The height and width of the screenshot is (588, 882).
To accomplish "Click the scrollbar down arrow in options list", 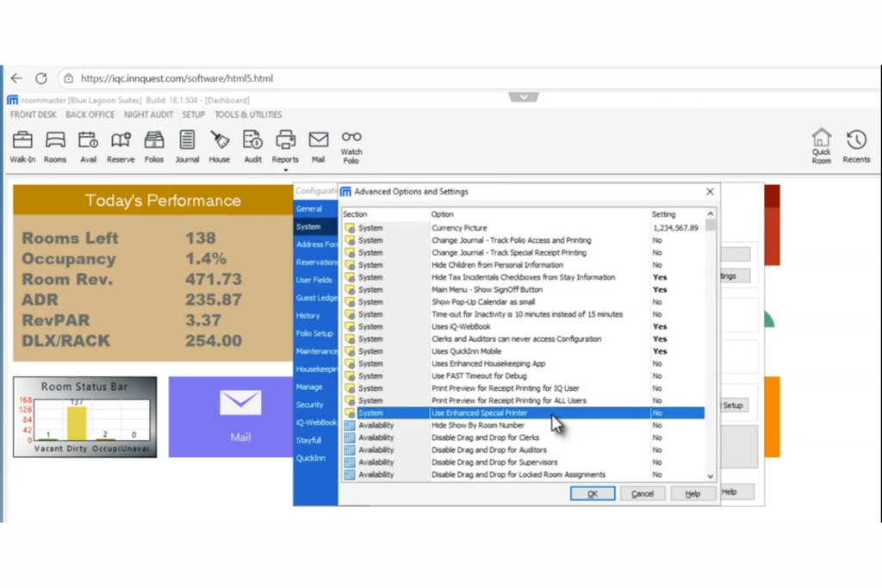I will pyautogui.click(x=711, y=475).
